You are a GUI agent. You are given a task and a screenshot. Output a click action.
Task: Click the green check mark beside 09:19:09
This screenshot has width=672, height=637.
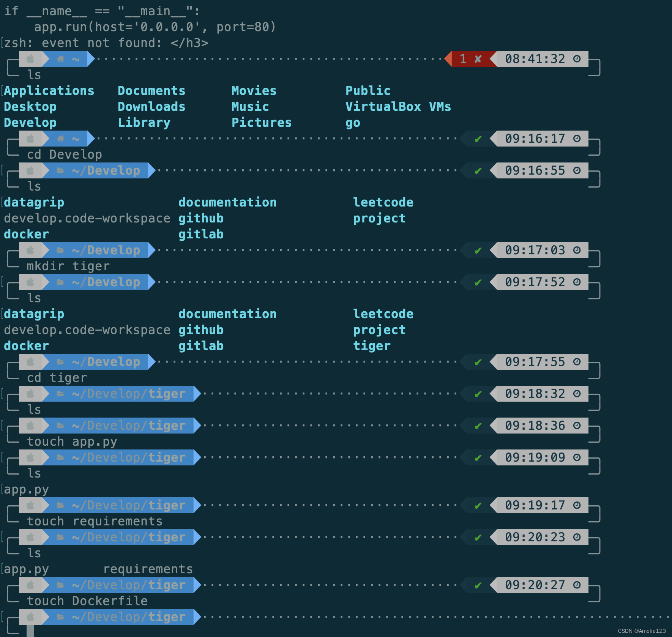click(x=478, y=458)
